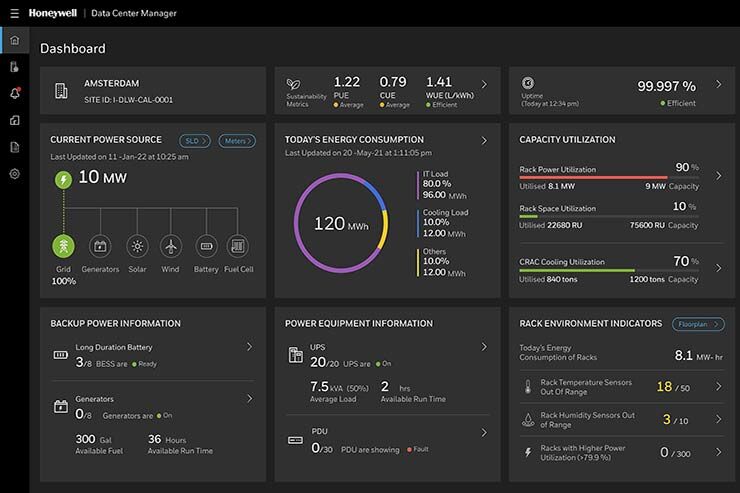Select the Grid power source icon
740x493 pixels.
click(63, 246)
